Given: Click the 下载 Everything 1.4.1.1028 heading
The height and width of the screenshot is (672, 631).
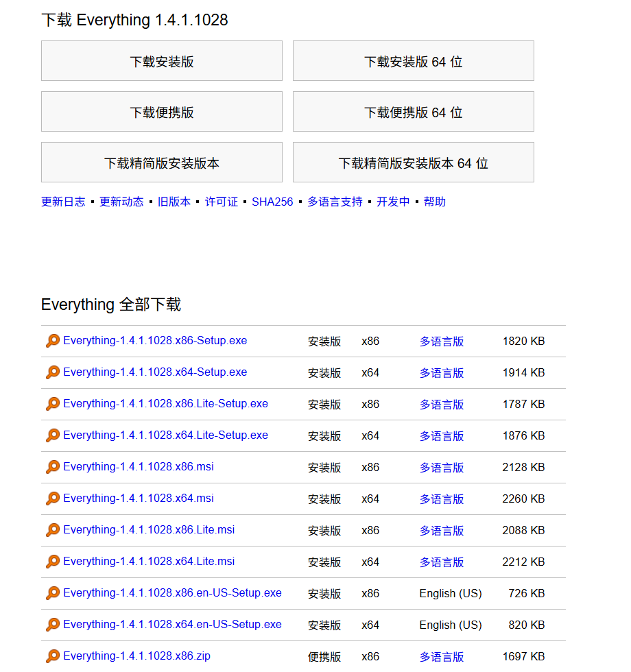Looking at the screenshot, I should click(x=134, y=20).
